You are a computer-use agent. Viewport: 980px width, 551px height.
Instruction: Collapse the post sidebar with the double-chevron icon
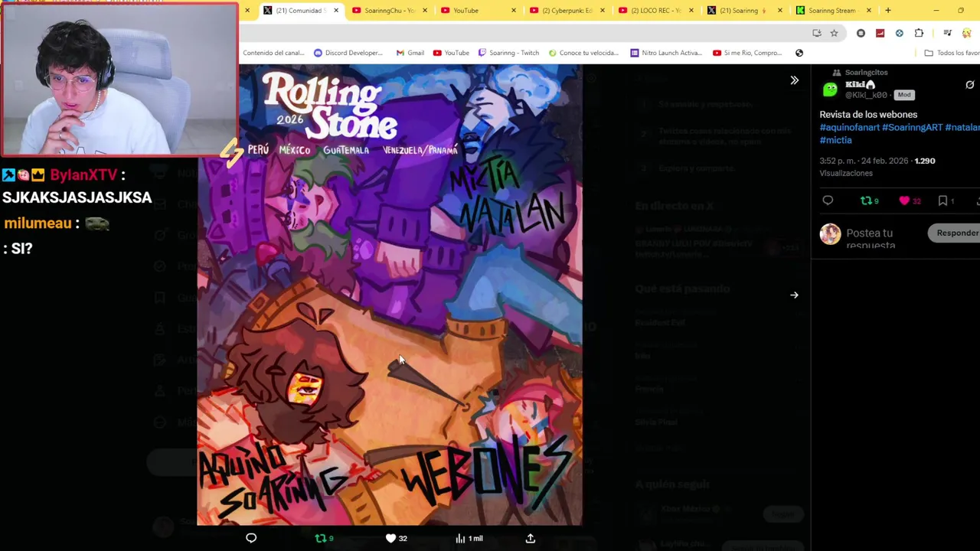click(794, 80)
